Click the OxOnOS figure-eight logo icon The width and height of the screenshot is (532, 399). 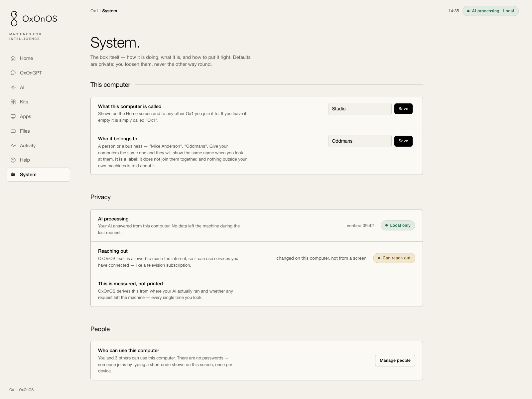14,19
